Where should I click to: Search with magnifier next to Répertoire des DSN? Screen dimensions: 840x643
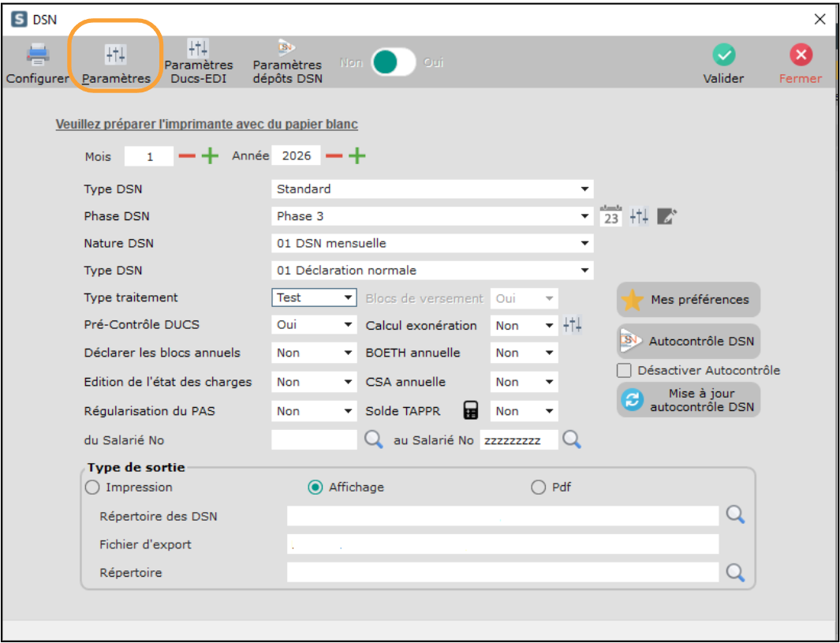coord(735,515)
